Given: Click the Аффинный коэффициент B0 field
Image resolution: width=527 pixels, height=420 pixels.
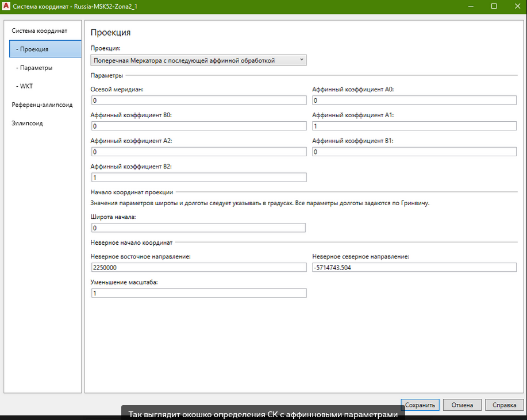Looking at the screenshot, I should (x=198, y=126).
